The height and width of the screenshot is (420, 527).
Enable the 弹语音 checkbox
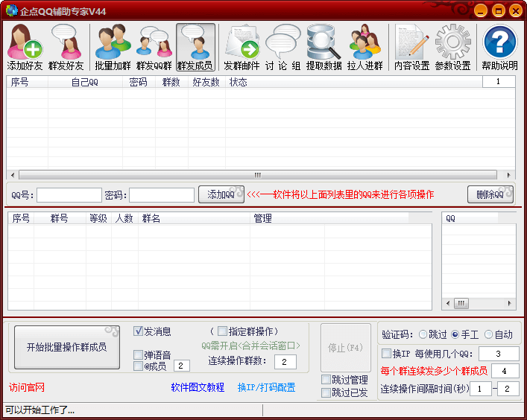pos(138,354)
